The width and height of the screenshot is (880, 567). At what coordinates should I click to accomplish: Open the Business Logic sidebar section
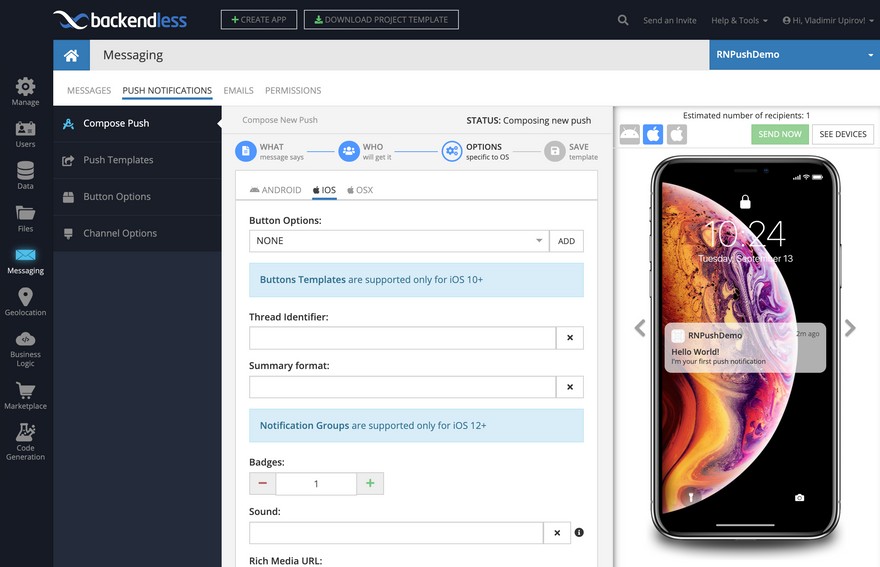25,345
